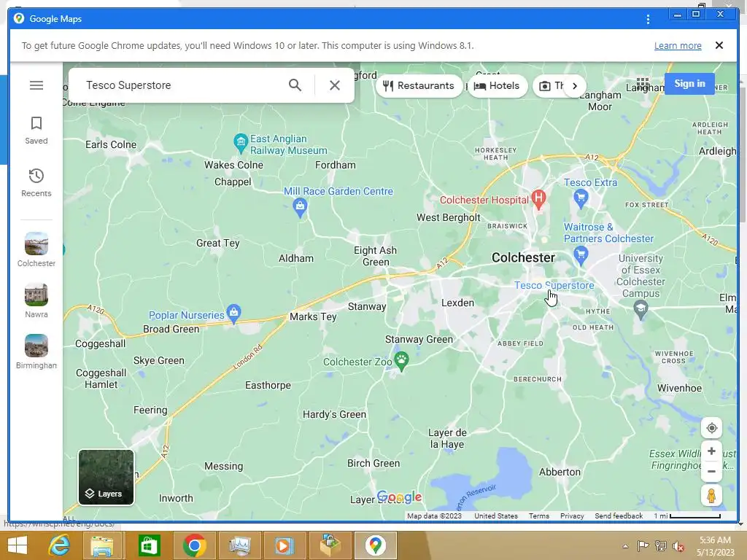Image resolution: width=747 pixels, height=560 pixels.
Task: Open the Saved places panel
Action: point(36,130)
